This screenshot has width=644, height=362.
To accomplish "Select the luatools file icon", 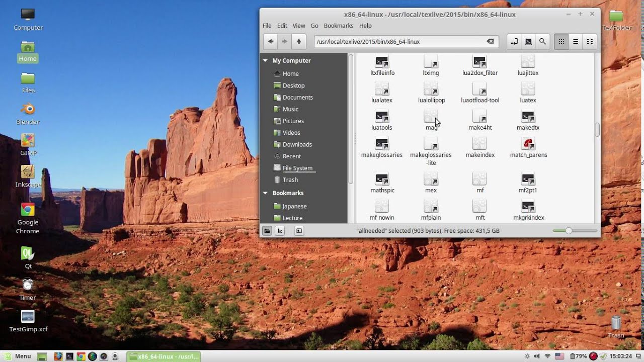I will pyautogui.click(x=382, y=117).
